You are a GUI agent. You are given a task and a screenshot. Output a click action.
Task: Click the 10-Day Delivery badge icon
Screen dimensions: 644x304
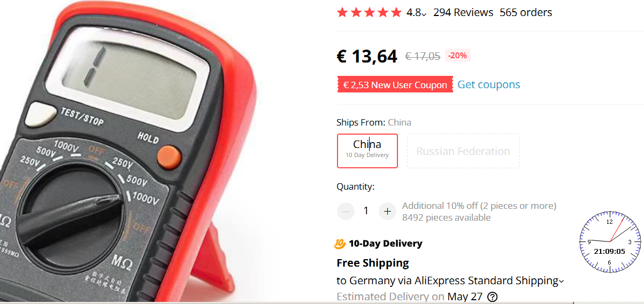point(340,244)
